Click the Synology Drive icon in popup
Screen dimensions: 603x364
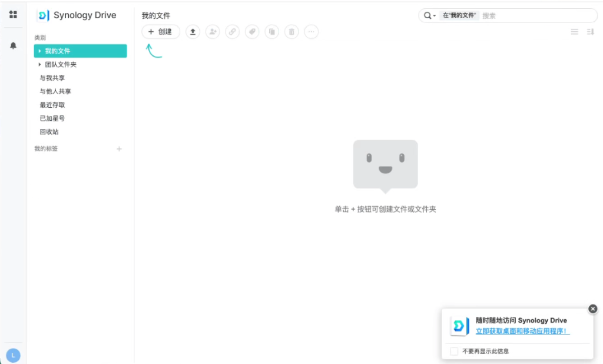pos(460,326)
